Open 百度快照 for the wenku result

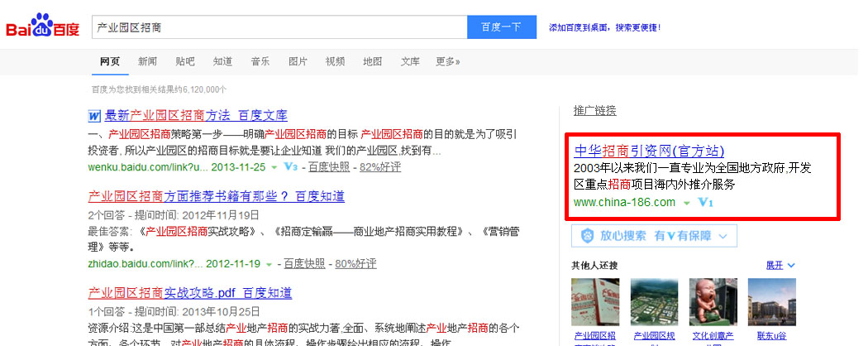tap(329, 167)
